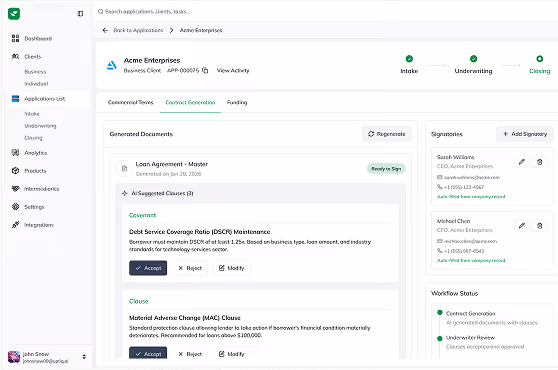Open Dashboard from the sidebar
The image size is (558, 370).
coord(38,38)
